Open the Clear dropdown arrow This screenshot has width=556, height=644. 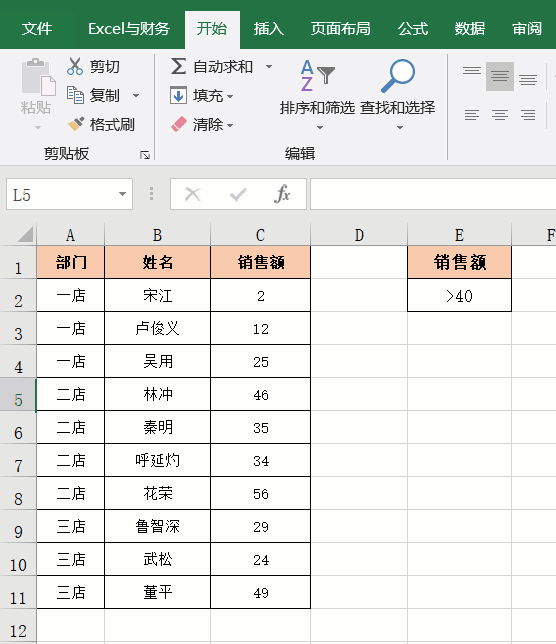point(230,125)
